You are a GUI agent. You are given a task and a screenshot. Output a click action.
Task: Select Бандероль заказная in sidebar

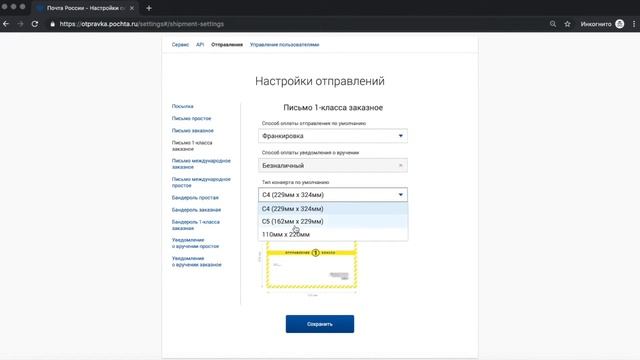click(x=196, y=210)
